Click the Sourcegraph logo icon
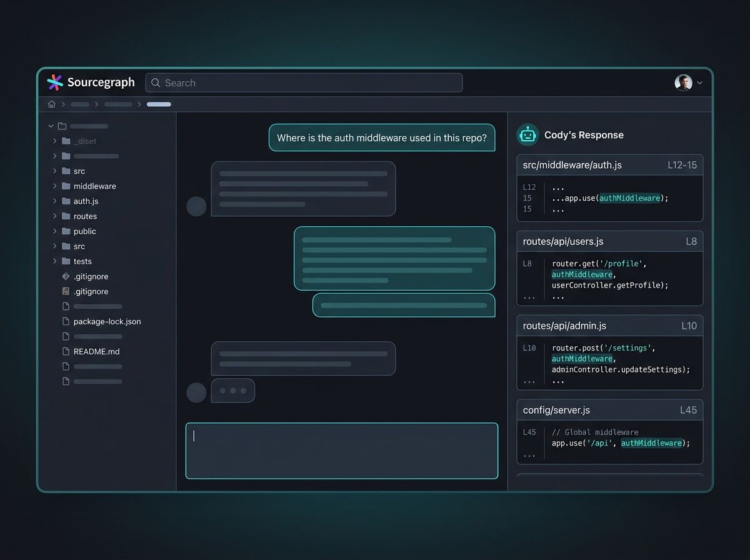The width and height of the screenshot is (750, 560). (55, 82)
